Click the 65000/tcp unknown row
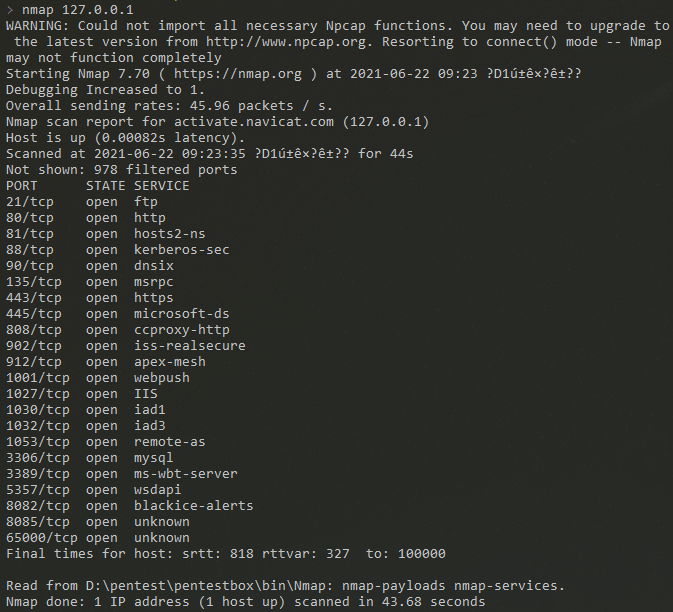The width and height of the screenshot is (673, 612). [x=97, y=537]
